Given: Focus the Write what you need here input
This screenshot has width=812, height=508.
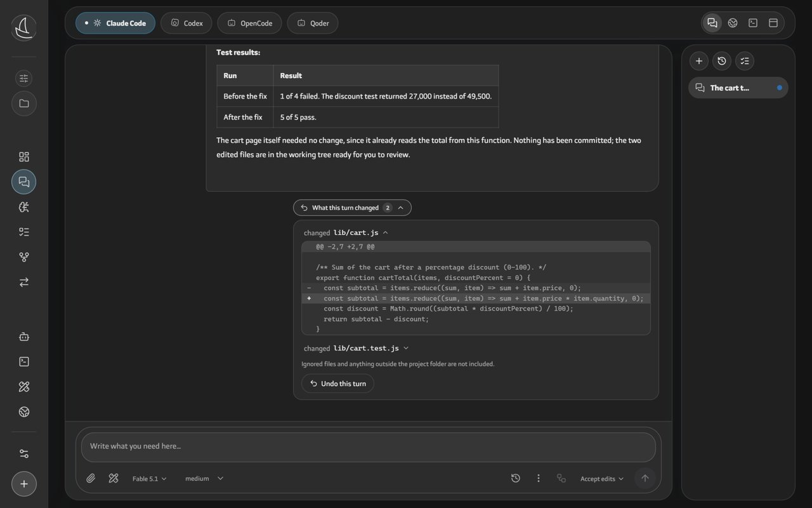Looking at the screenshot, I should [x=368, y=446].
